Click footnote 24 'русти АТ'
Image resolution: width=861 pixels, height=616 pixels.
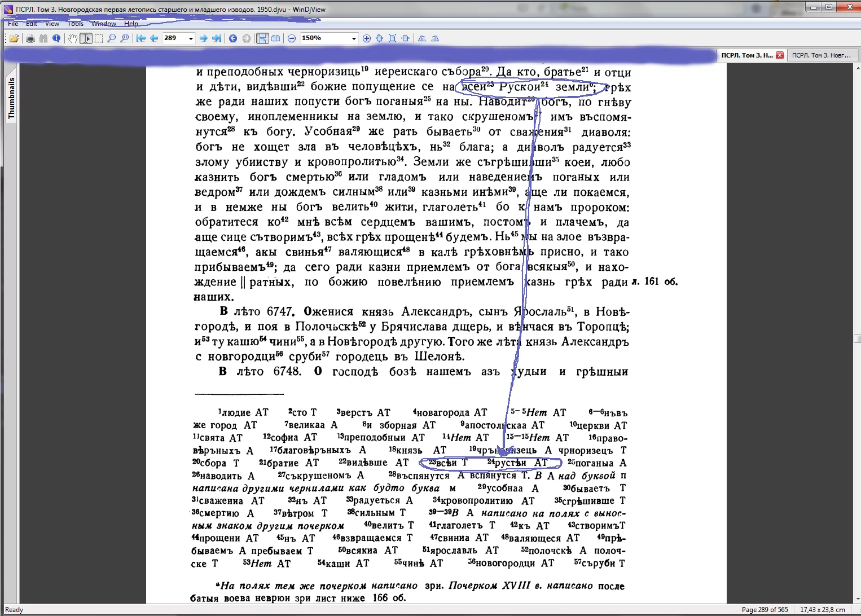point(517,463)
